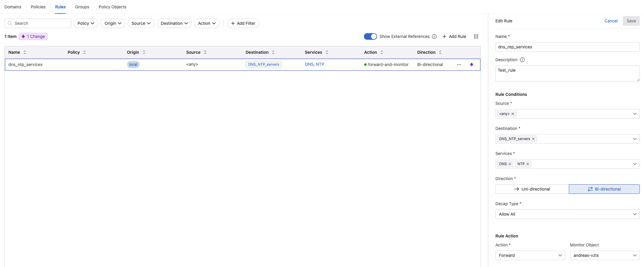
Task: Open the three-dot row actions menu
Action: [x=459, y=65]
